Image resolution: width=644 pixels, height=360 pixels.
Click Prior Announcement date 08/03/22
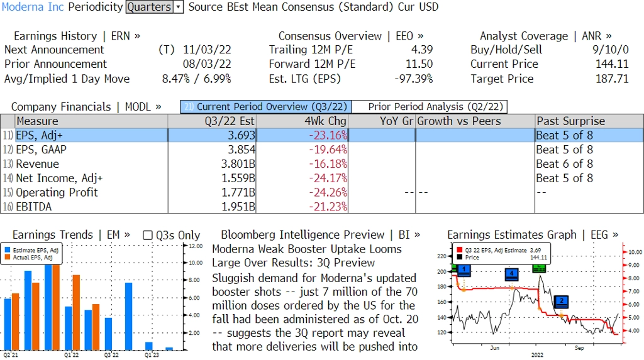click(207, 65)
